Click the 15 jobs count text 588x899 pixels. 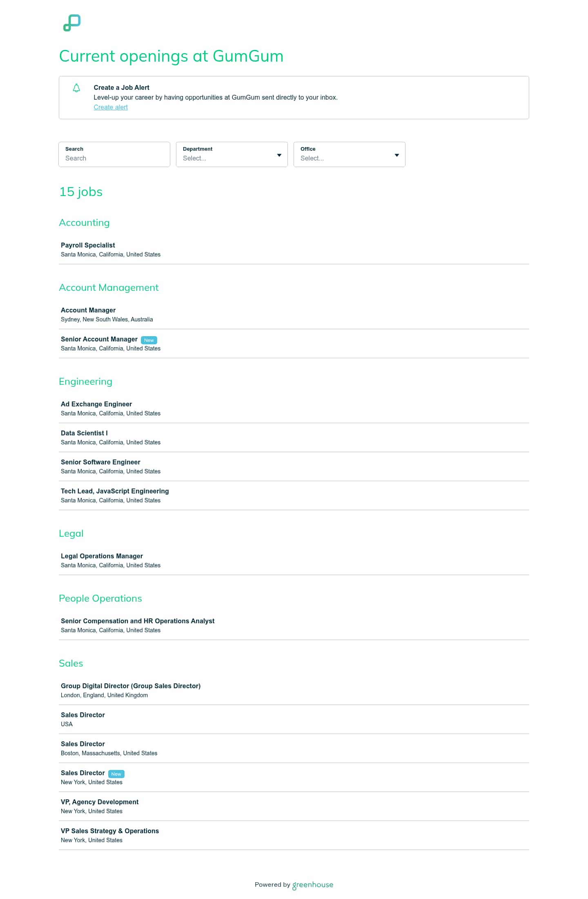(x=81, y=192)
